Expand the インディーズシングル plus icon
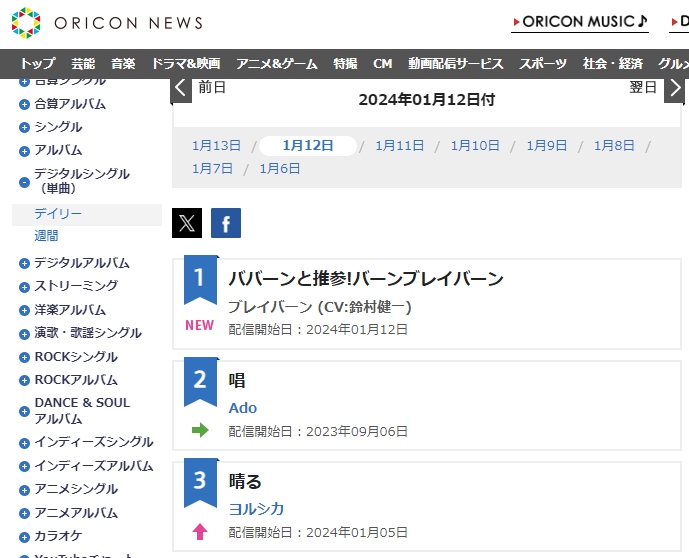The height and width of the screenshot is (558, 689). pos(25,443)
